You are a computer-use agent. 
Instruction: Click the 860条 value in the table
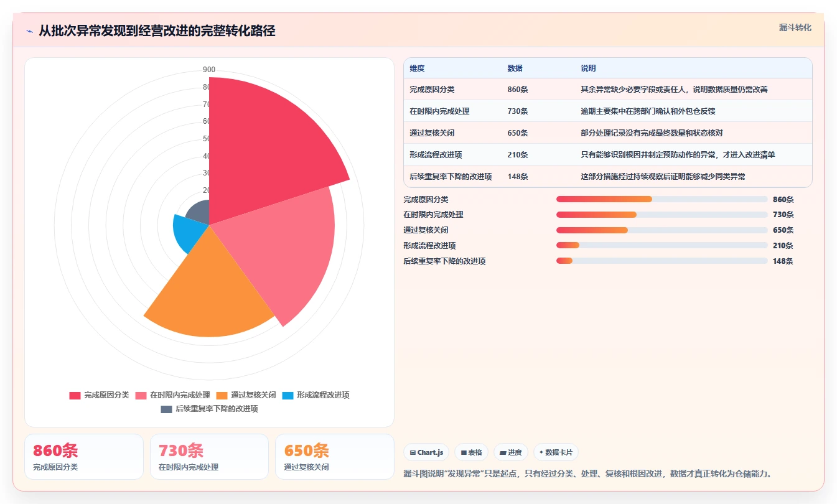518,90
